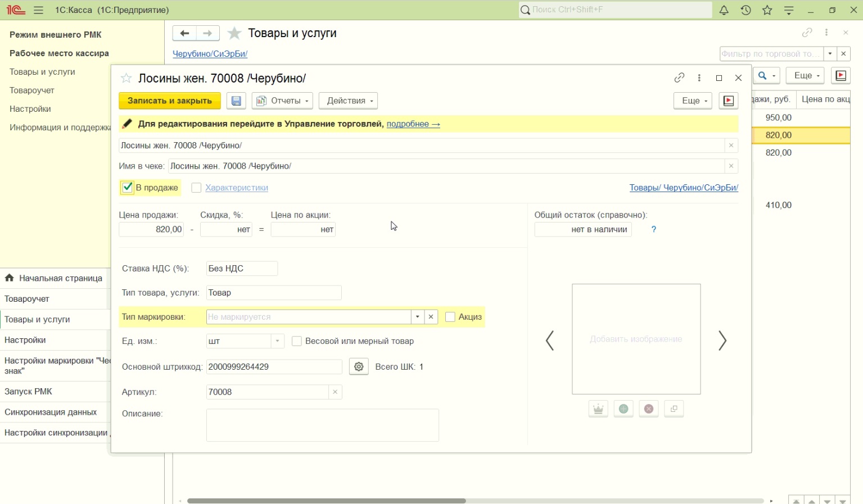Open the Отчеты dropdown menu
This screenshot has width=863, height=504.
point(284,101)
